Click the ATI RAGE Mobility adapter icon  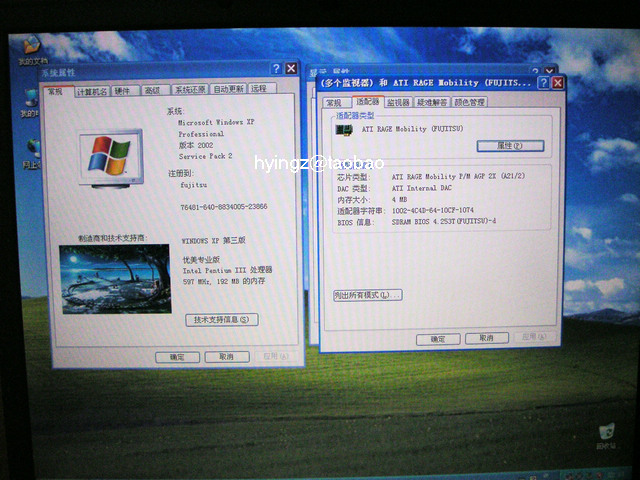(345, 129)
